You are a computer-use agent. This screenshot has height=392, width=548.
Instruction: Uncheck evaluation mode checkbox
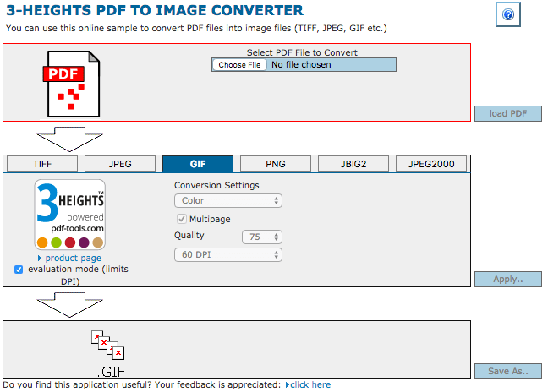pos(19,269)
